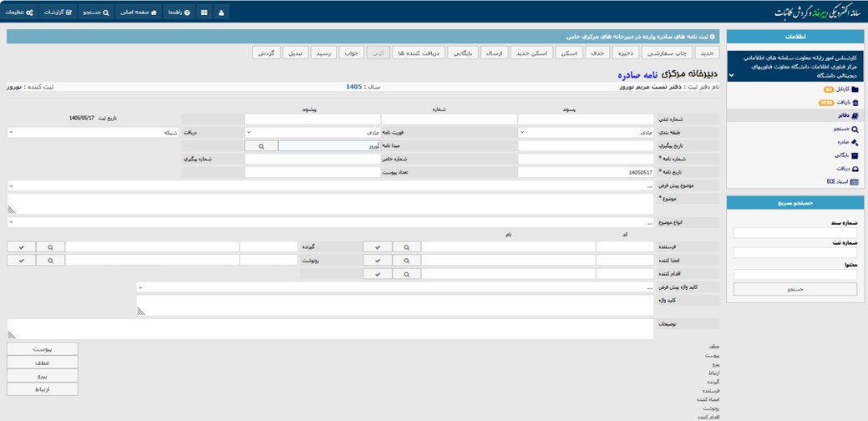Click the جواب reply button
This screenshot has width=868, height=421.
pyautogui.click(x=352, y=53)
